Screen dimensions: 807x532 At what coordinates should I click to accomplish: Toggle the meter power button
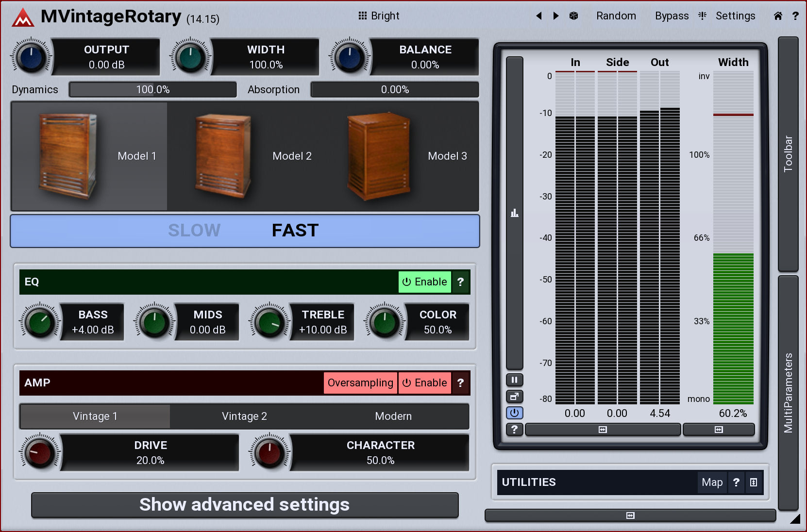514,413
